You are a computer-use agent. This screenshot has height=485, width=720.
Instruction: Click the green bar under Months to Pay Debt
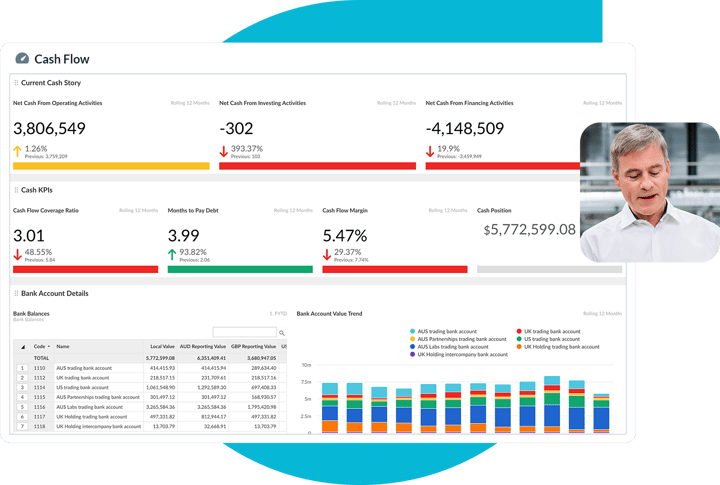[x=240, y=269]
